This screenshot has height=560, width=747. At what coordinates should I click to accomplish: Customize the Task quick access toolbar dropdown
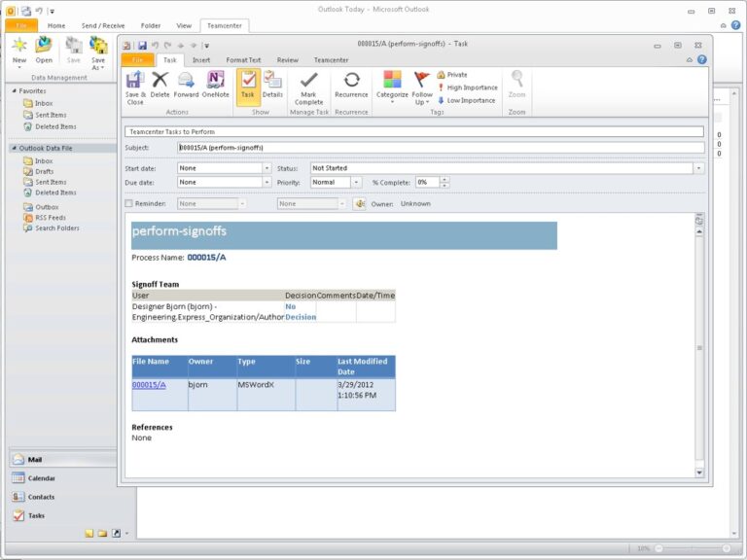click(206, 46)
